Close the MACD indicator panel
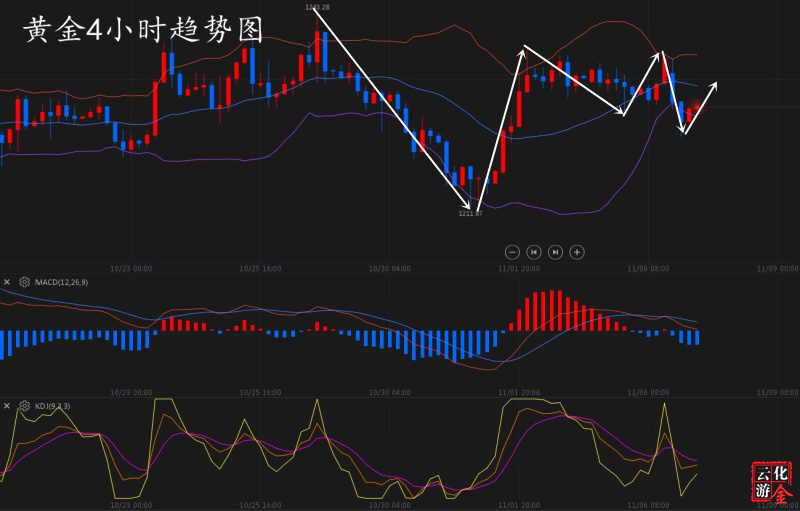This screenshot has width=800, height=511. [x=7, y=282]
